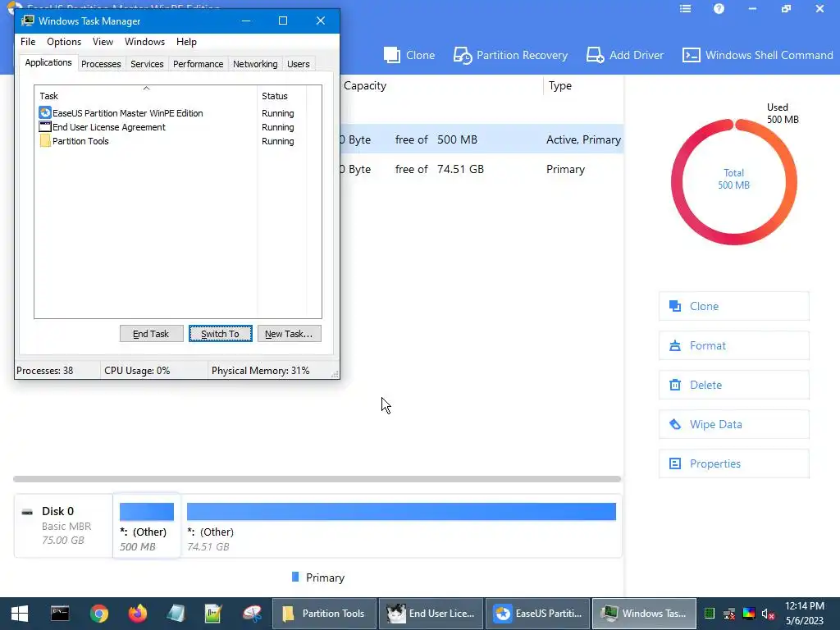Open Partition Recovery from the top toolbar
Screen dimensions: 840x630
(x=510, y=55)
